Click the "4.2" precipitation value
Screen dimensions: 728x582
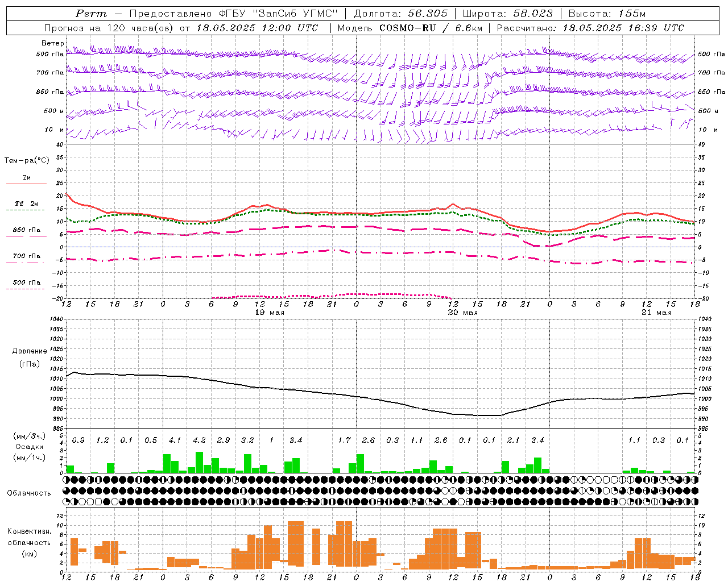point(199,440)
